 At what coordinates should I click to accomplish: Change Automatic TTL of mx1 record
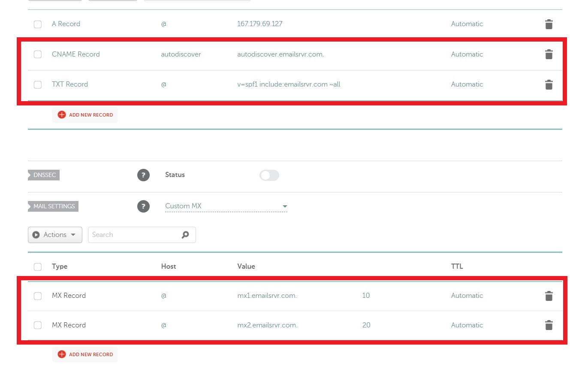(x=467, y=296)
